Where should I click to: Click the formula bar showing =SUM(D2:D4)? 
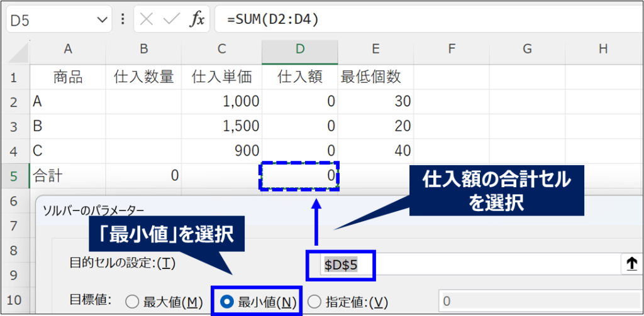click(x=428, y=19)
